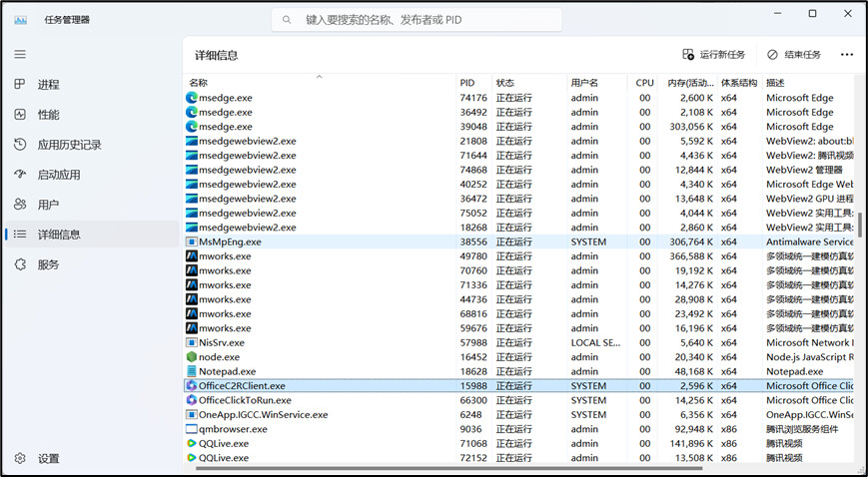Click the 性能 chart icon in sidebar
868x477 pixels.
pyautogui.click(x=20, y=115)
